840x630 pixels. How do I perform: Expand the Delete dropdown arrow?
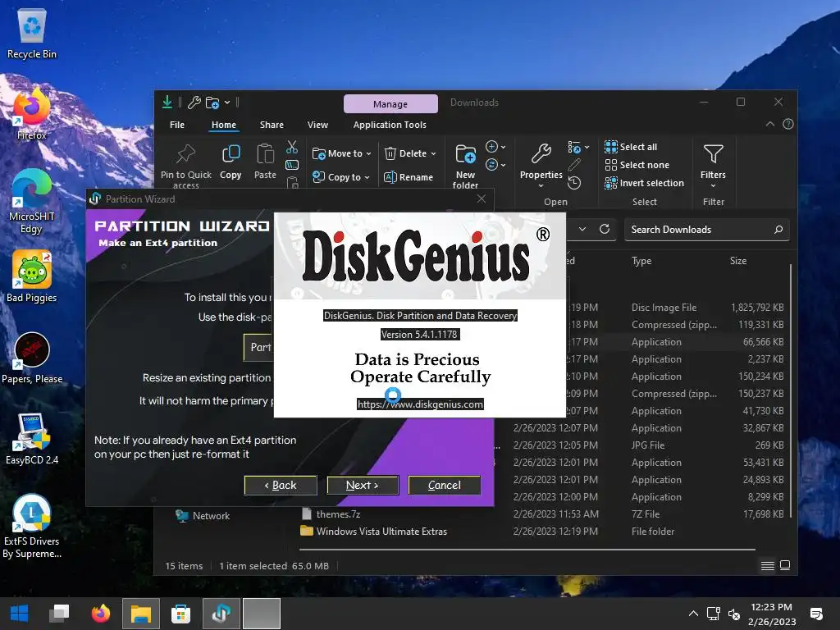[x=433, y=153]
